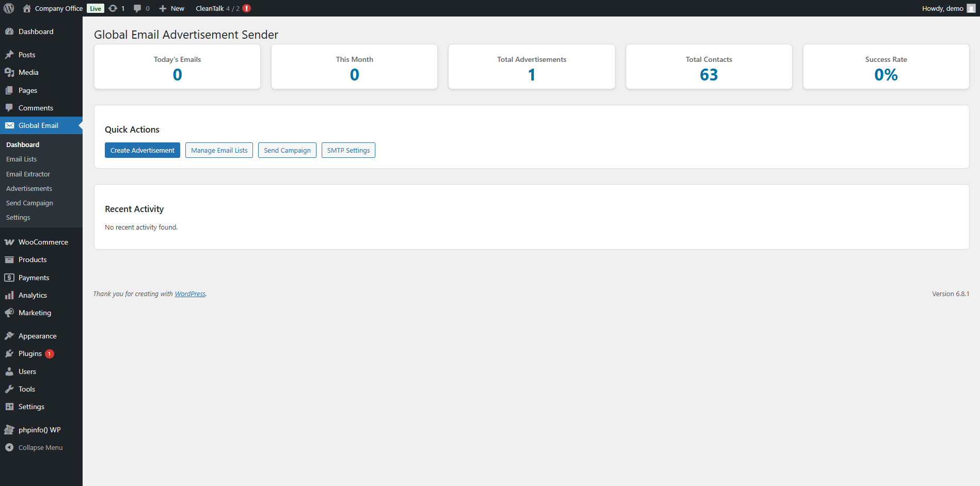Select Email Lists in the submenu
Viewport: 980px width, 486px height.
tap(21, 159)
